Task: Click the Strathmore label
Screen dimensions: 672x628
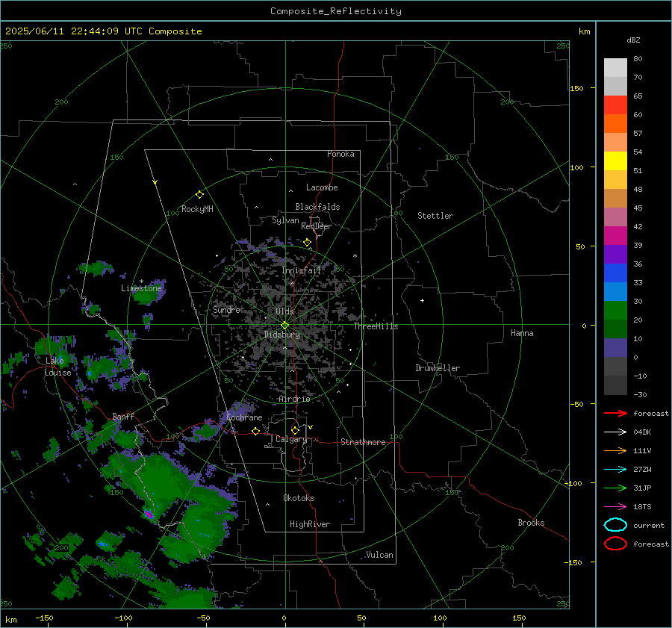Action: [x=363, y=442]
